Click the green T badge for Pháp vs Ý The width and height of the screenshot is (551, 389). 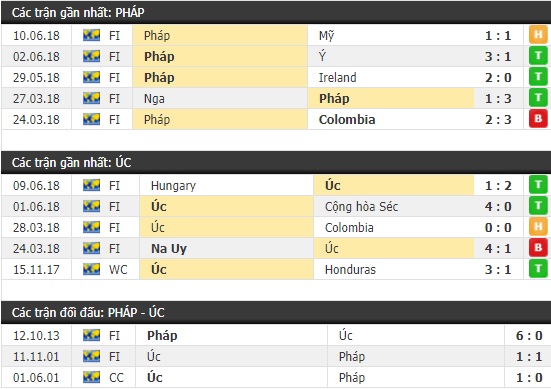coord(538,56)
